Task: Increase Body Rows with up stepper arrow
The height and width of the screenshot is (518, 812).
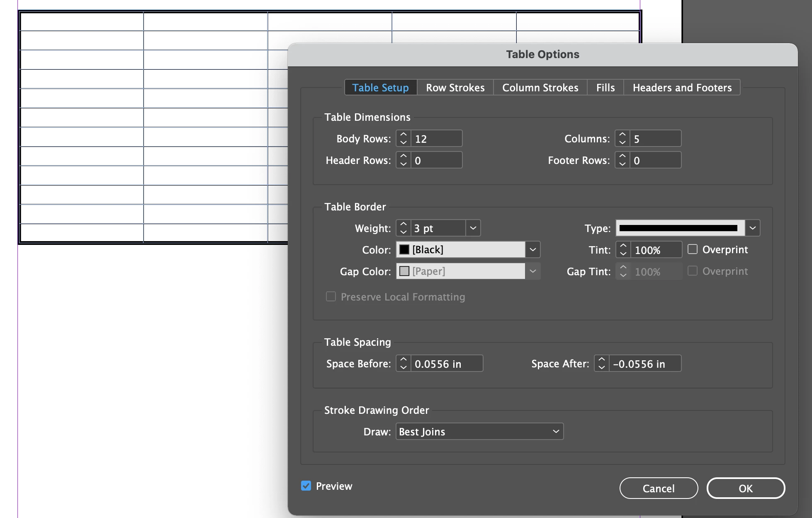Action: (x=403, y=134)
